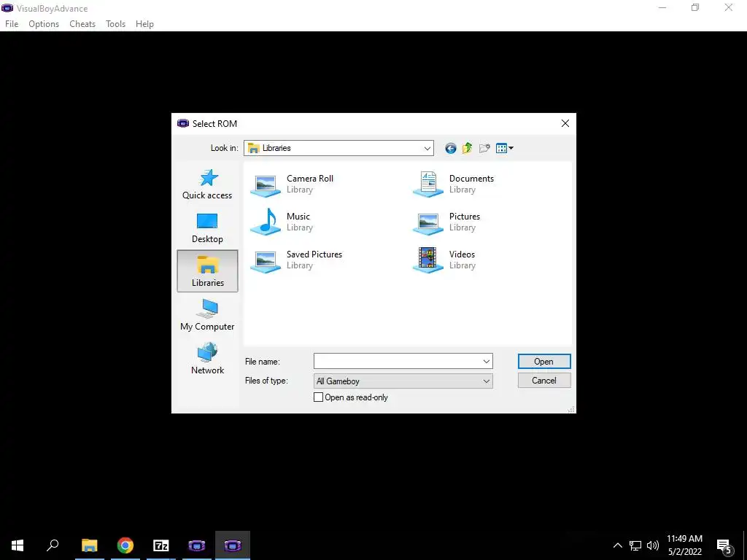747x560 pixels.
Task: Select the Saved Pictures library icon
Action: coord(266,260)
